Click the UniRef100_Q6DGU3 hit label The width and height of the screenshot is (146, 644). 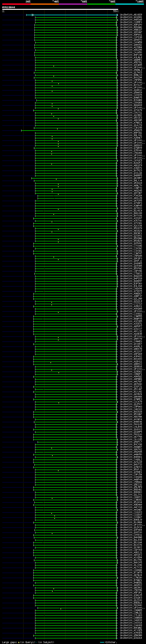(x=131, y=145)
